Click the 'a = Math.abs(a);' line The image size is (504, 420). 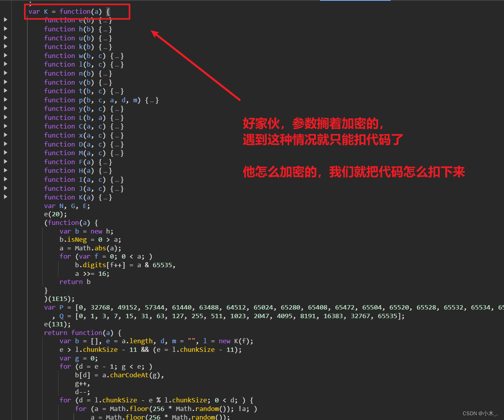(90, 248)
